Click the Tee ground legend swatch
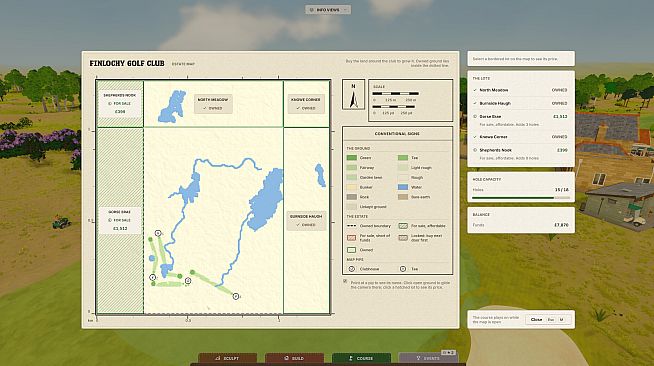The image size is (654, 366). pyautogui.click(x=402, y=158)
